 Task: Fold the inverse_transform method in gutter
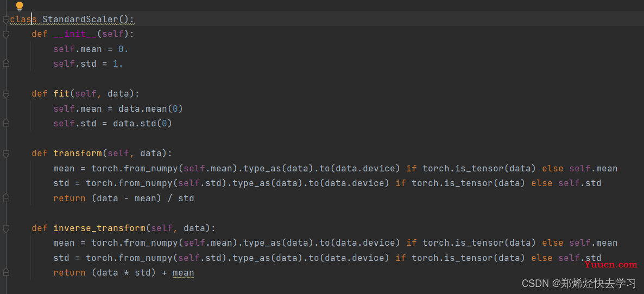pyautogui.click(x=6, y=228)
